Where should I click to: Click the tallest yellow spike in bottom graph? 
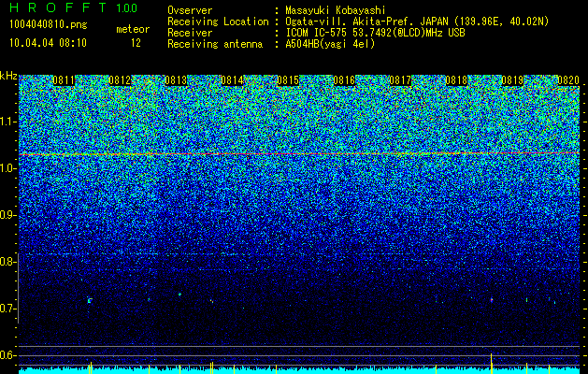492,363
